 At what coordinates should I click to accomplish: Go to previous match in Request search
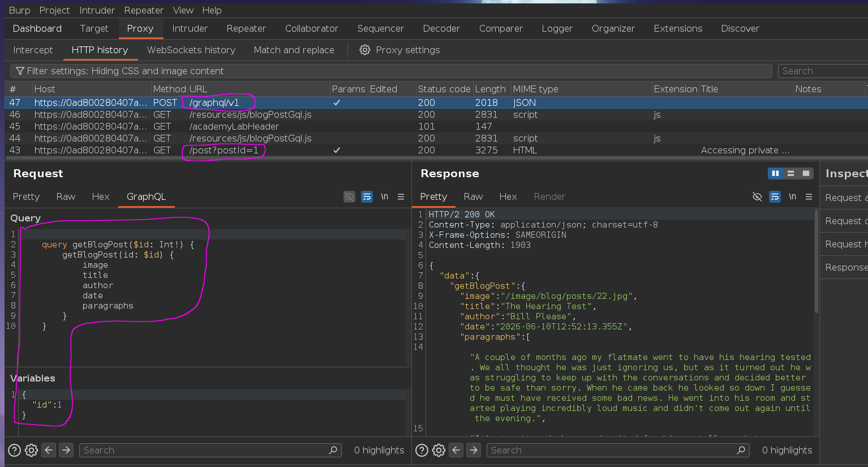click(x=49, y=450)
